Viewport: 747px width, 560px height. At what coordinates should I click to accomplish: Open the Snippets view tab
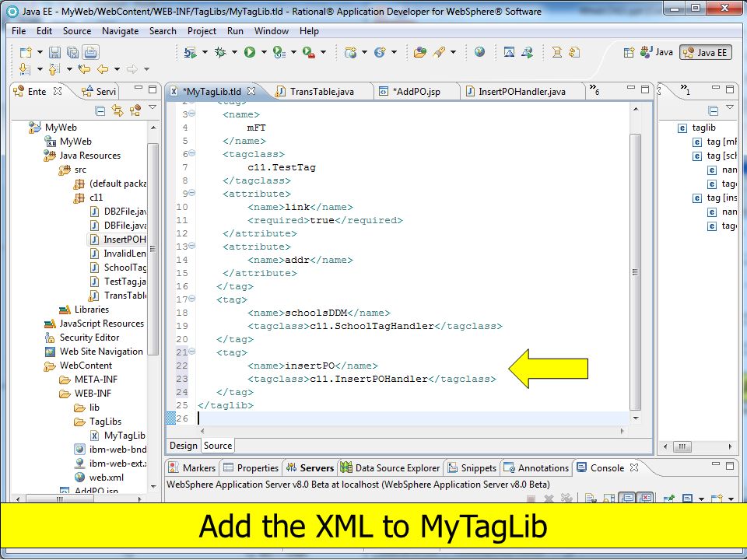(x=472, y=468)
